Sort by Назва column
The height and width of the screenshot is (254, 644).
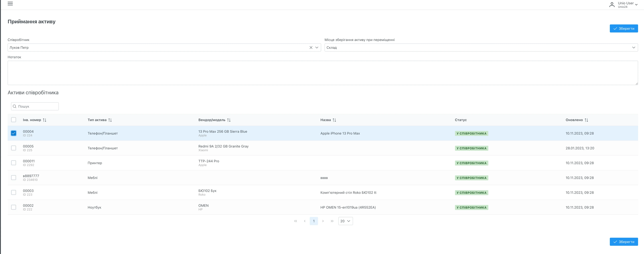click(334, 120)
